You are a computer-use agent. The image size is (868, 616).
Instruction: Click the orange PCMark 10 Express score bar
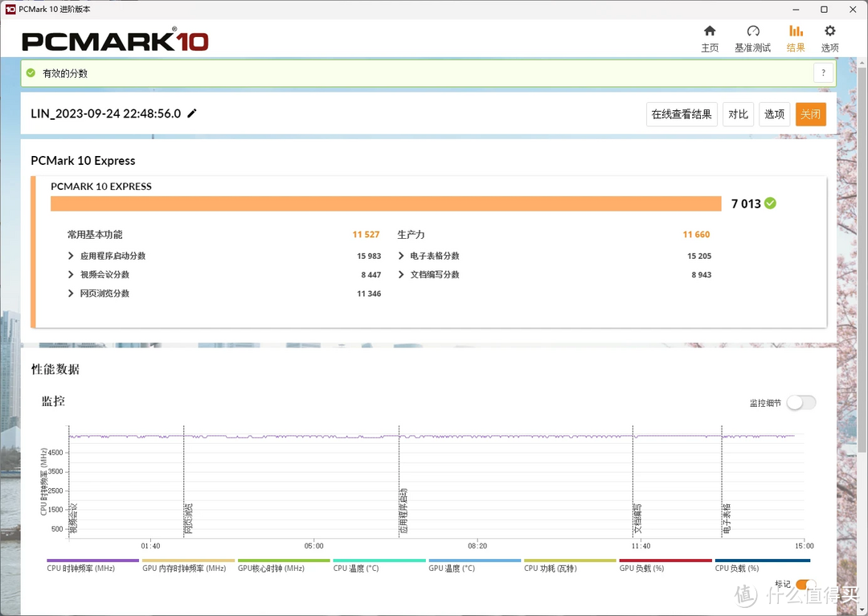(x=386, y=203)
